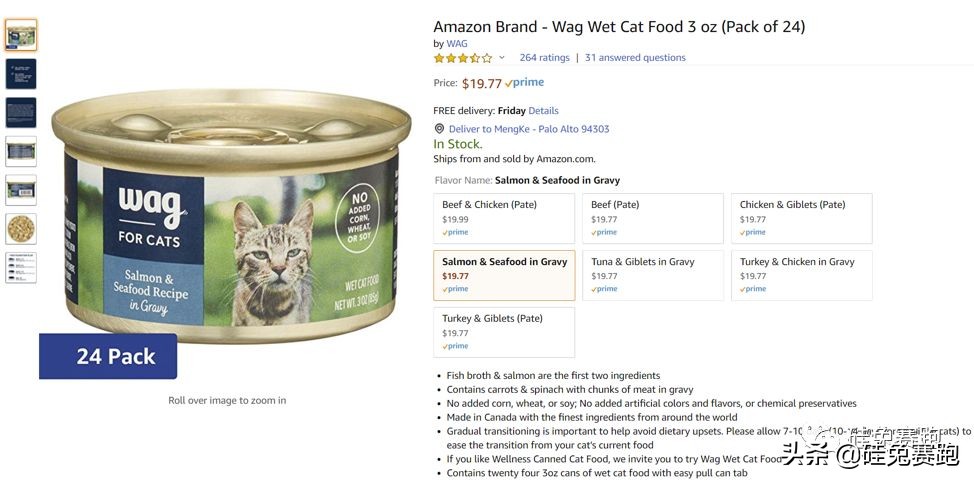
Task: Click the WAG brand link
Action: tap(456, 44)
